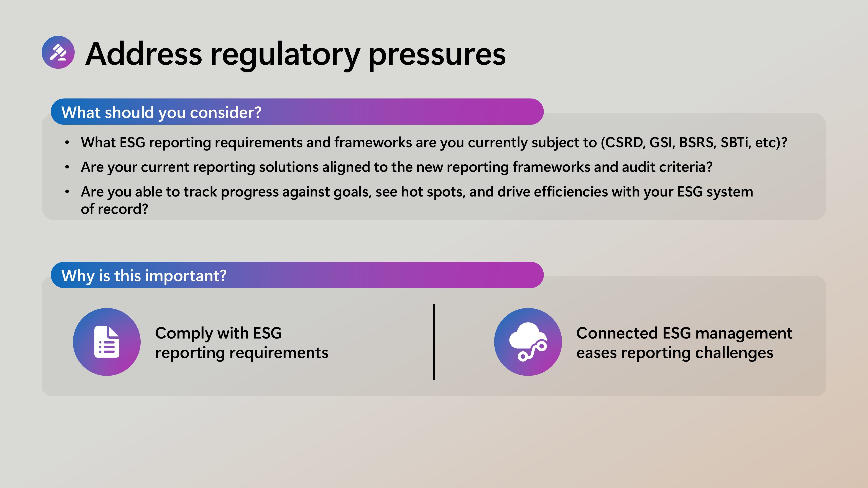Click the cloud connection icon
The height and width of the screenshot is (488, 868).
click(x=528, y=342)
